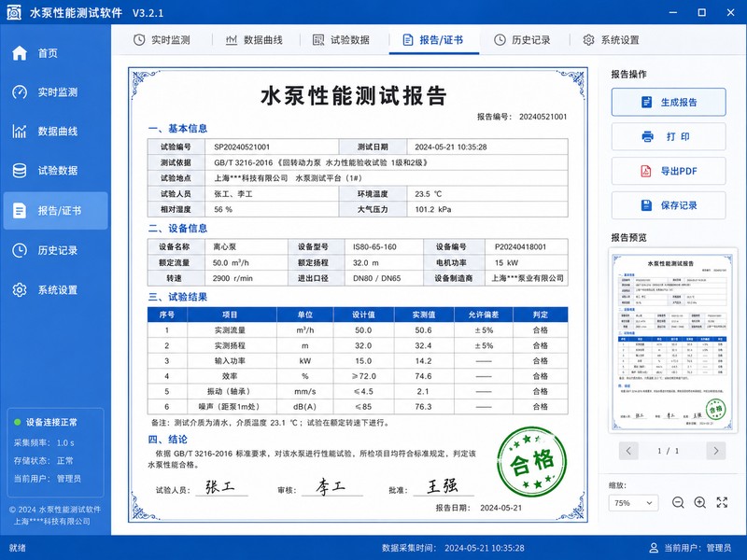Go to the next preview page arrow
747x560 pixels.
[x=715, y=451]
